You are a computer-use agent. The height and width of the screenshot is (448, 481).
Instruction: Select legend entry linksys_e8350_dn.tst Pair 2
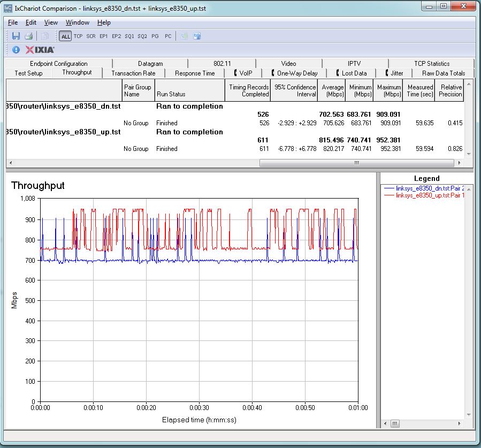click(x=424, y=188)
